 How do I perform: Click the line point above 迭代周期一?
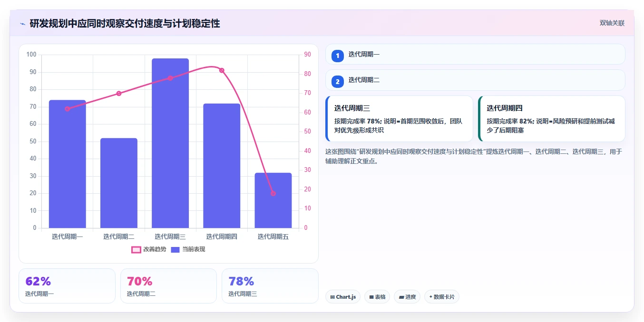[68, 109]
